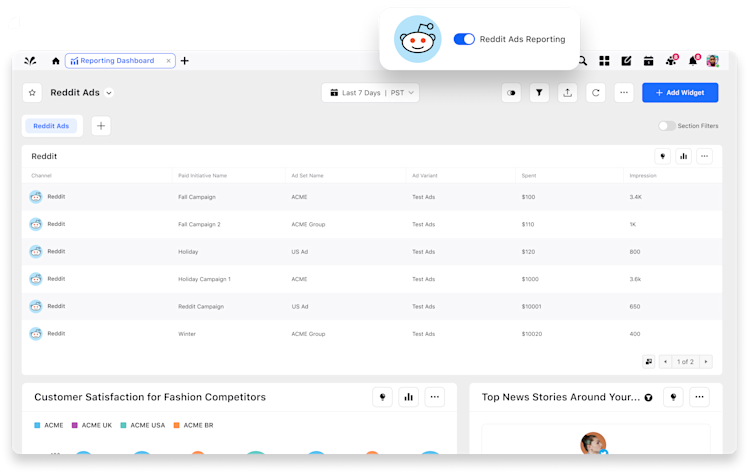Go to the Home icon
749x474 pixels.
point(55,61)
